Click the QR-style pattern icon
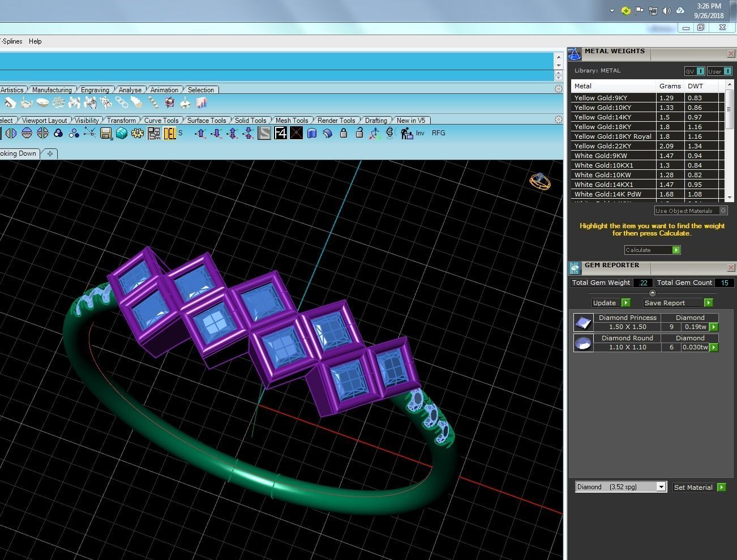Screen dimensions: 737x560 (x=153, y=133)
